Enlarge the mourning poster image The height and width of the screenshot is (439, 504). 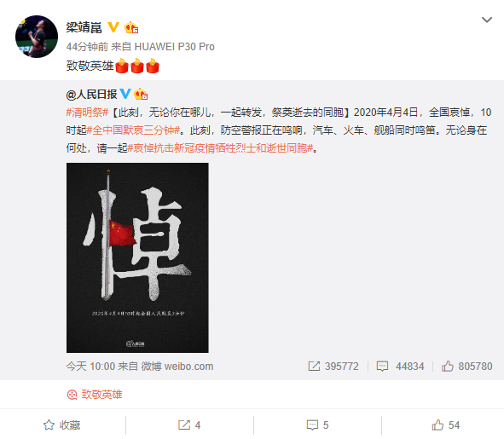137,257
